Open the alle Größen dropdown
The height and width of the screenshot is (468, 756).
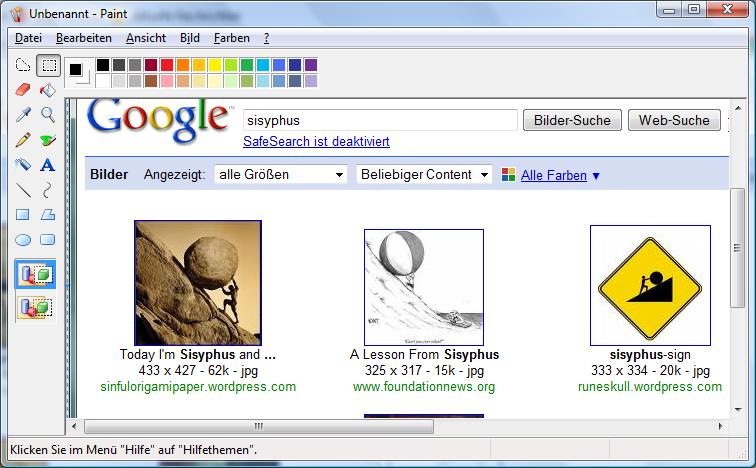click(x=281, y=174)
